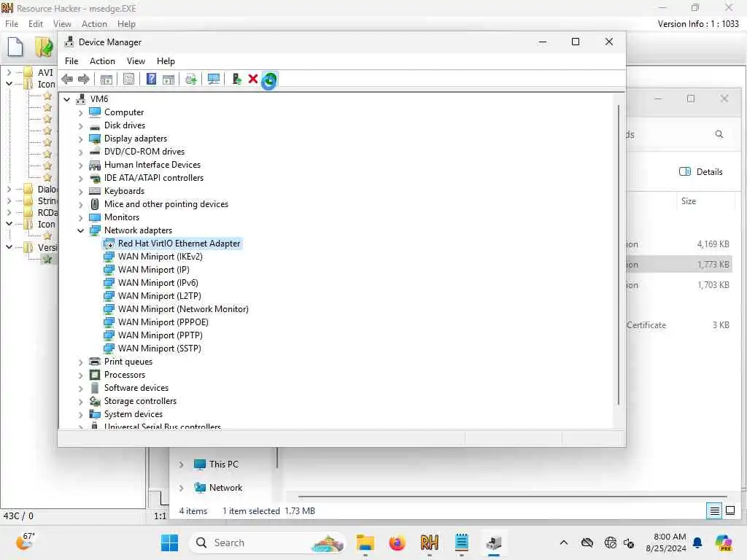Click the New file icon in Resource Hacker
Image resolution: width=747 pixels, height=560 pixels.
point(15,47)
